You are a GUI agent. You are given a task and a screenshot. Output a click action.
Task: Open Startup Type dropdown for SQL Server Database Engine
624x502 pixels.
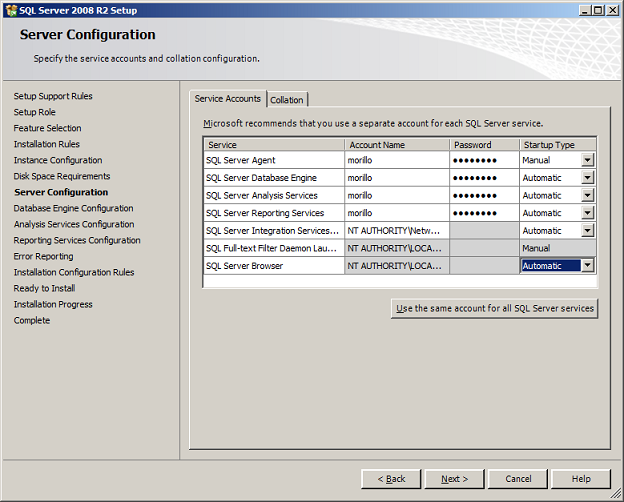[x=587, y=178]
